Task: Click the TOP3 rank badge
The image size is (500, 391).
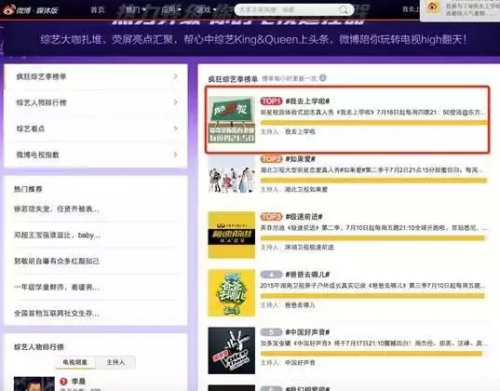Action: pyautogui.click(x=271, y=217)
